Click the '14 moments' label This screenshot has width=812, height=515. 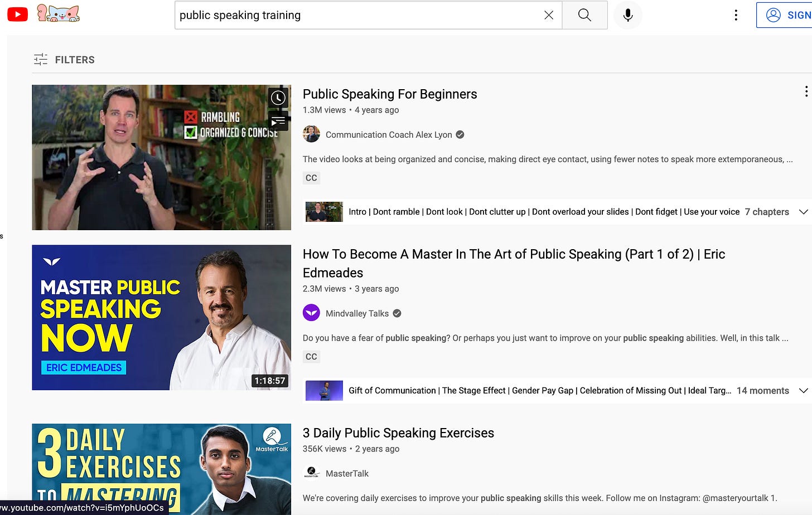tap(763, 391)
